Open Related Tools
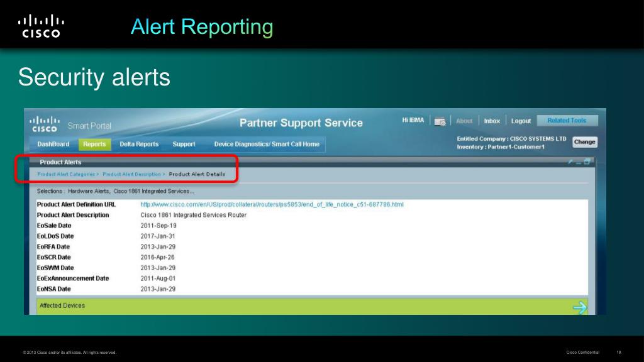This screenshot has height=362, width=644. [567, 121]
